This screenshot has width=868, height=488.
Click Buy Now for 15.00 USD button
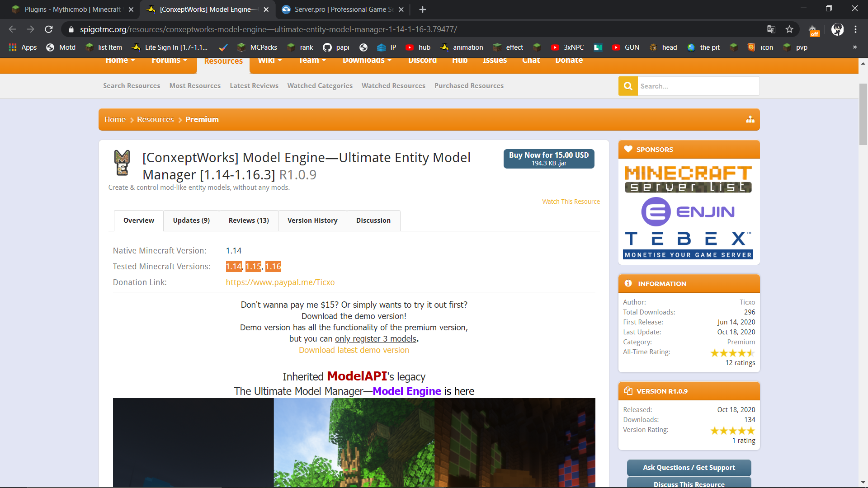tap(549, 159)
